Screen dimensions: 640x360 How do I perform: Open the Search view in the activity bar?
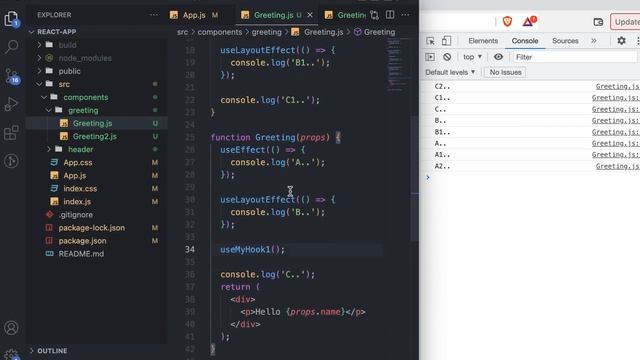coord(11,47)
